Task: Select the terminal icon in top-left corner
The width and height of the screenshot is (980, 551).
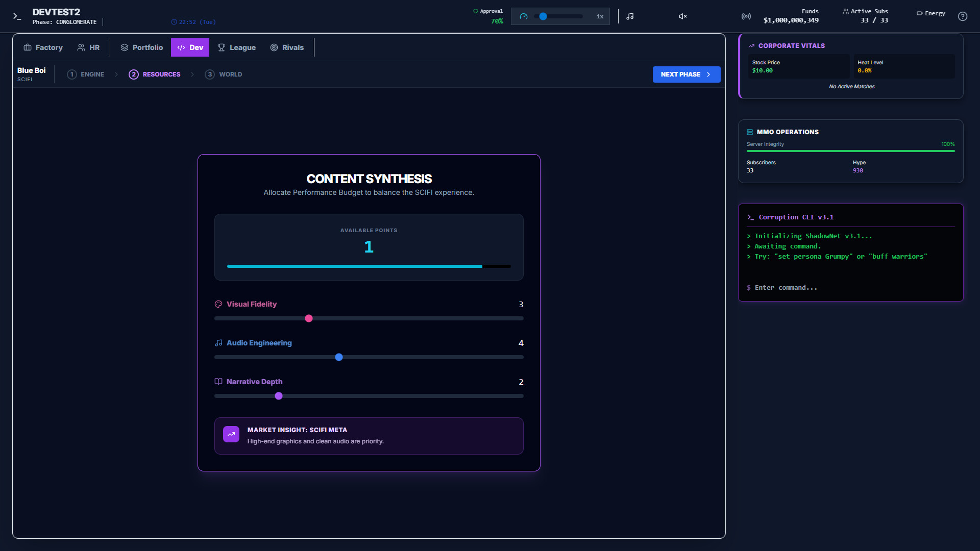Action: [17, 16]
